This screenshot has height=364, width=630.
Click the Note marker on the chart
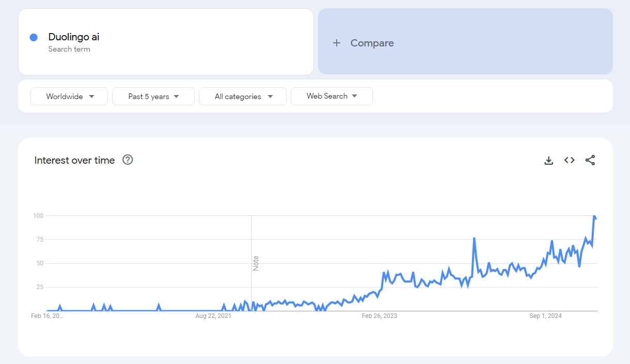click(x=256, y=263)
